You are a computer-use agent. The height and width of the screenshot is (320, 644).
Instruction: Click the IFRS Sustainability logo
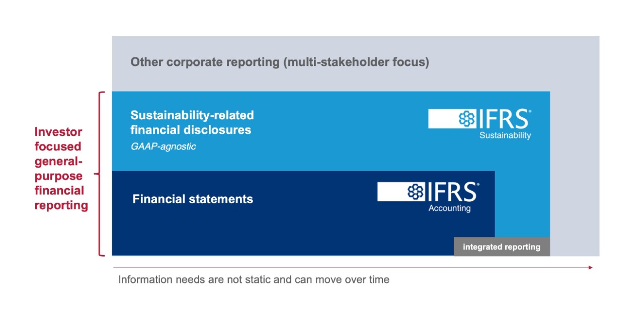[480, 124]
